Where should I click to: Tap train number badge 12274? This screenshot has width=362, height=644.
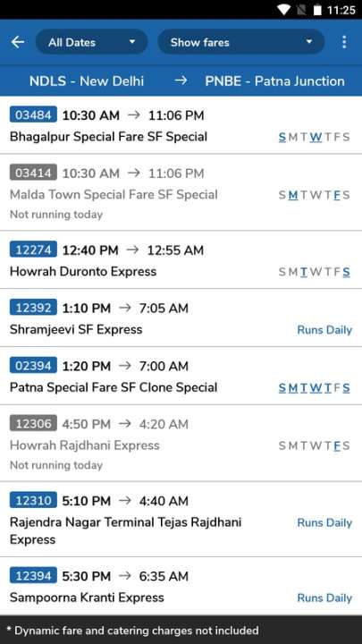(33, 250)
